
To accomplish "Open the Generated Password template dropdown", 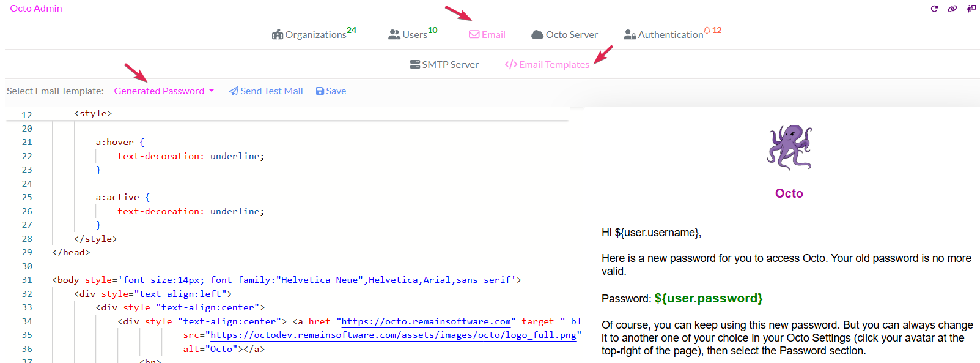I will coord(163,91).
